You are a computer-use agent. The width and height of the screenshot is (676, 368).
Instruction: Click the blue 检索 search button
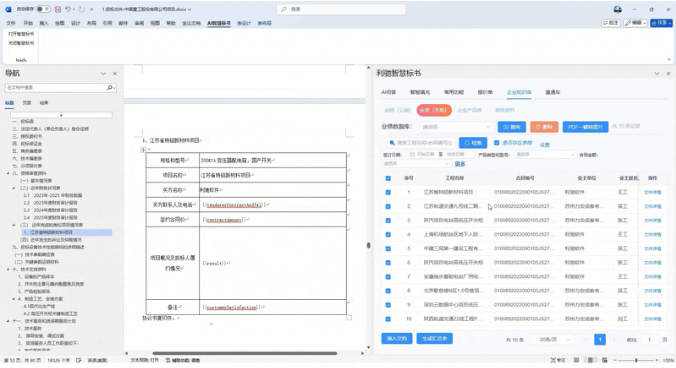point(473,143)
